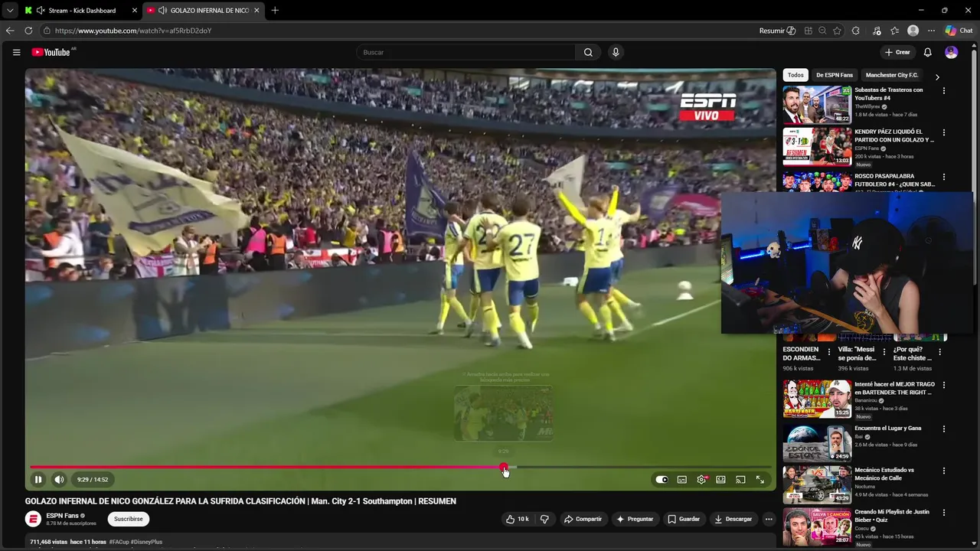The width and height of the screenshot is (980, 551).
Task: Cast the video via the Cast icon
Action: click(740, 480)
